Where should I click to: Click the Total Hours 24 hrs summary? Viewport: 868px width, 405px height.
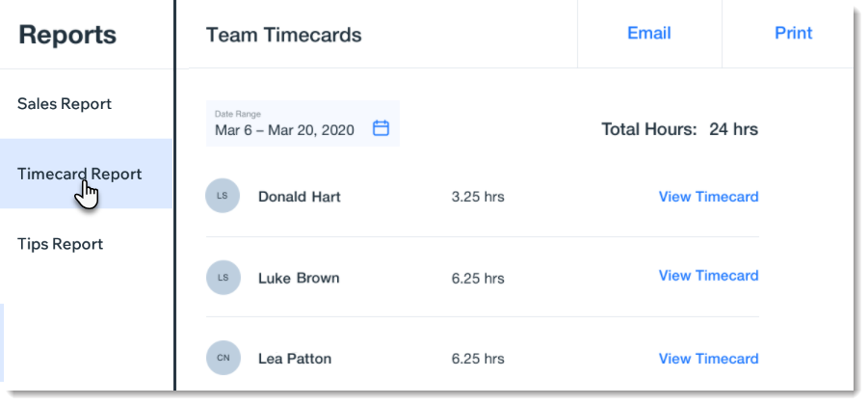pos(680,129)
